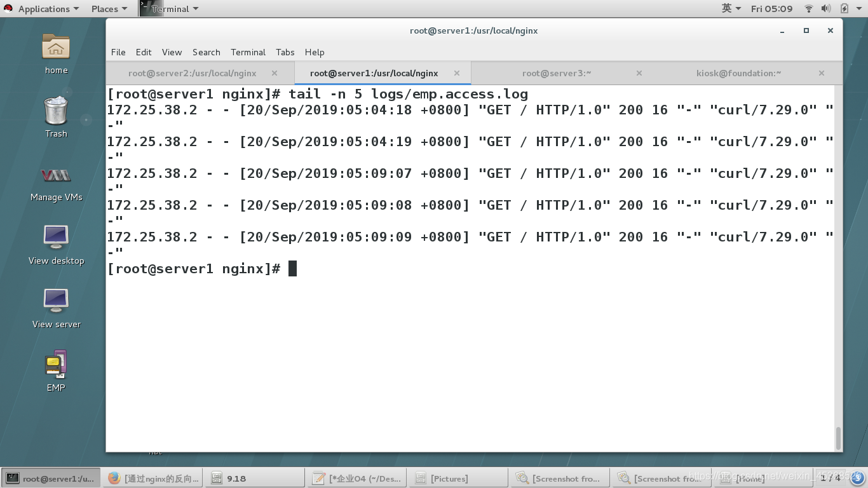This screenshot has height=488, width=868.
Task: Open the Trash desktop icon
Action: pos(55,116)
